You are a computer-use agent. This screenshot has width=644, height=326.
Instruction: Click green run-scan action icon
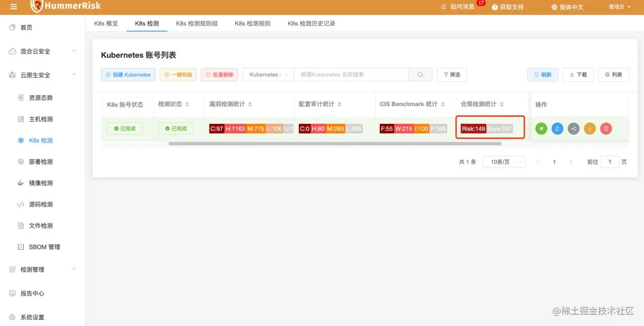point(541,129)
